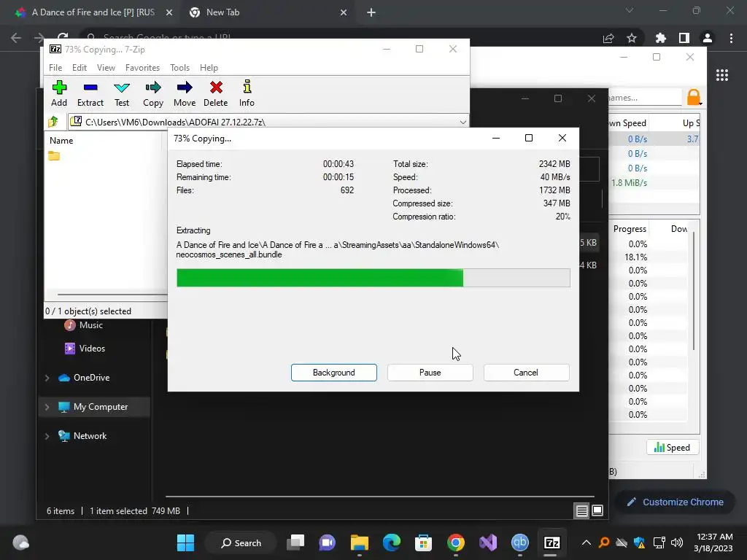The width and height of the screenshot is (747, 560).
Task: Open Visual Studio from the taskbar
Action: [x=488, y=542]
